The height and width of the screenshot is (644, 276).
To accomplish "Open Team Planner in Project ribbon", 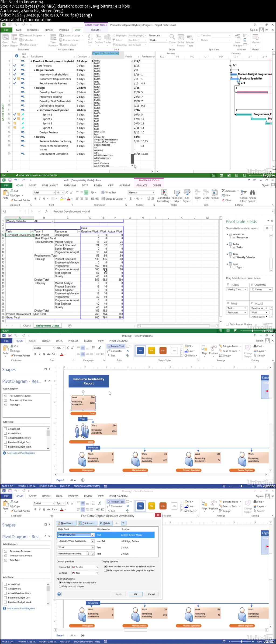I will coord(53,40).
